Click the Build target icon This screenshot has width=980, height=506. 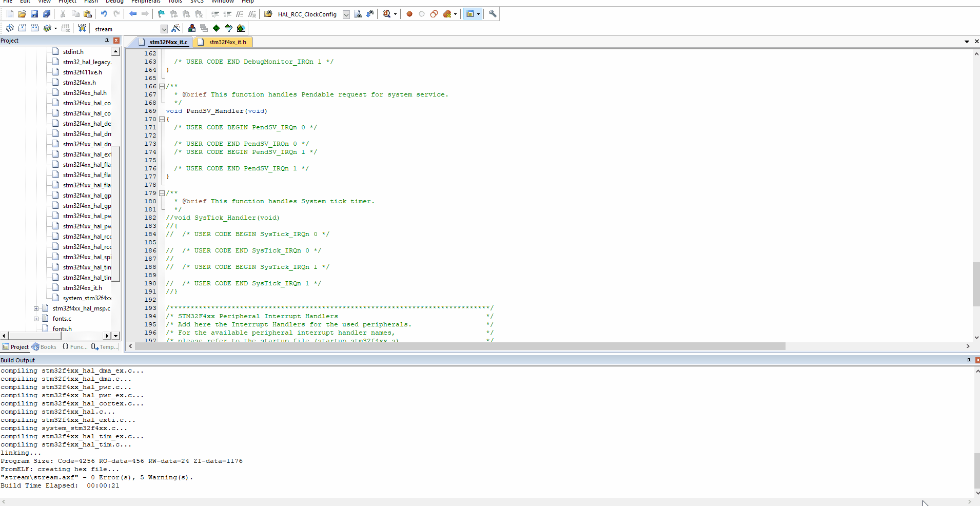22,28
